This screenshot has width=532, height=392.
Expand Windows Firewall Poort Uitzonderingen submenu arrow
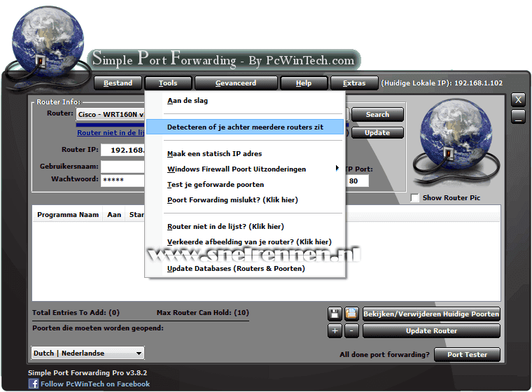[337, 168]
